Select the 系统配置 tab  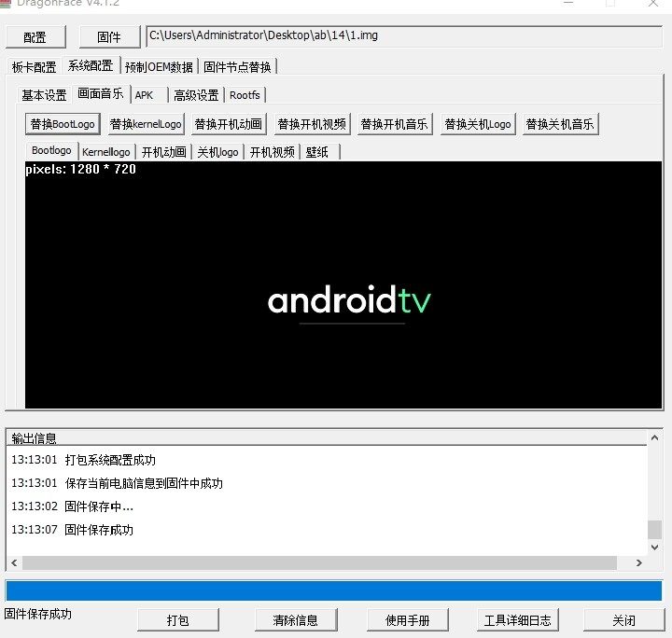coord(91,65)
